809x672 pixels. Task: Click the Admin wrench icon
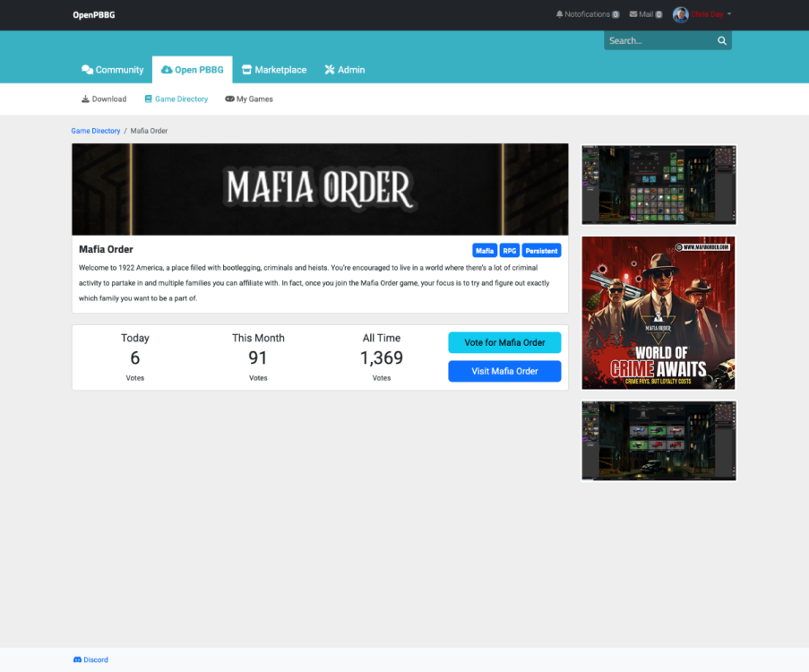[x=329, y=69]
